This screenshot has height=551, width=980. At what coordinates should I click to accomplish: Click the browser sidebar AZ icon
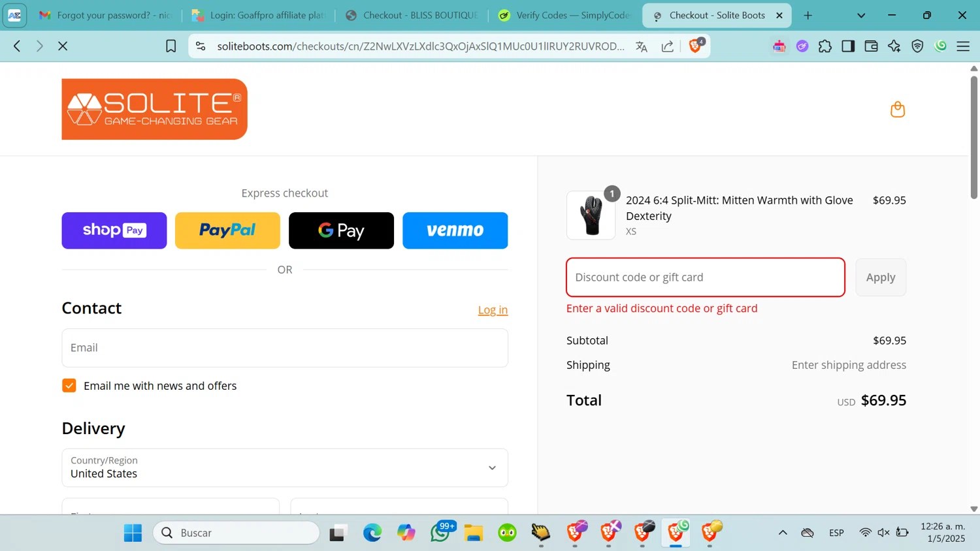pyautogui.click(x=14, y=15)
